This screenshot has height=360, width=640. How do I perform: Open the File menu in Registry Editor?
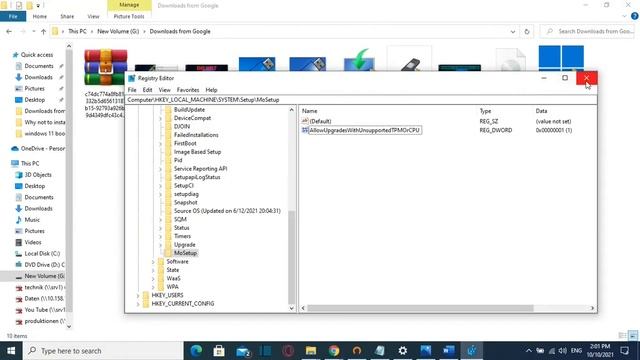tap(132, 90)
